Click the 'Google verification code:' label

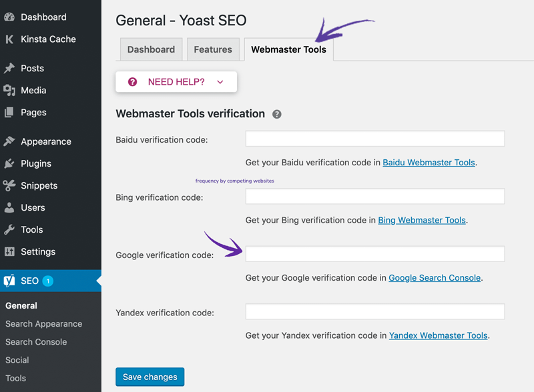(x=164, y=255)
